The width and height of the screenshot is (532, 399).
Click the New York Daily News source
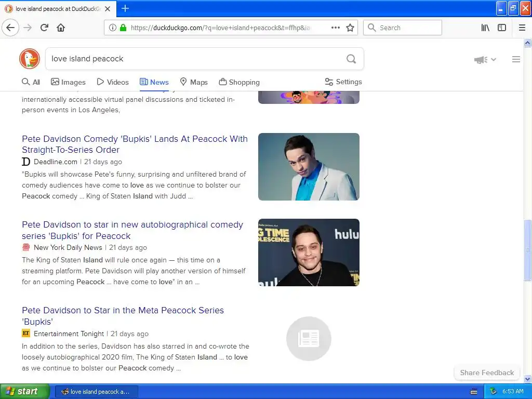(x=68, y=248)
